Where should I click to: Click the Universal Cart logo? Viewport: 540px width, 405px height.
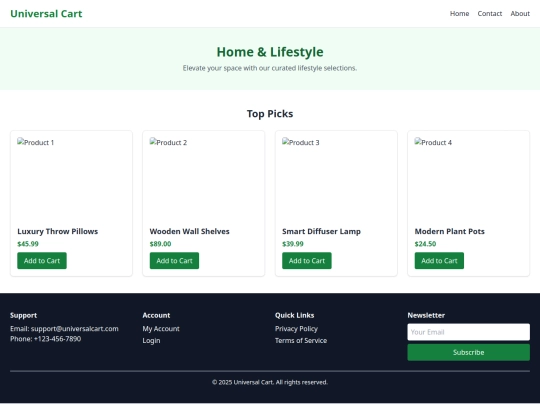[46, 14]
